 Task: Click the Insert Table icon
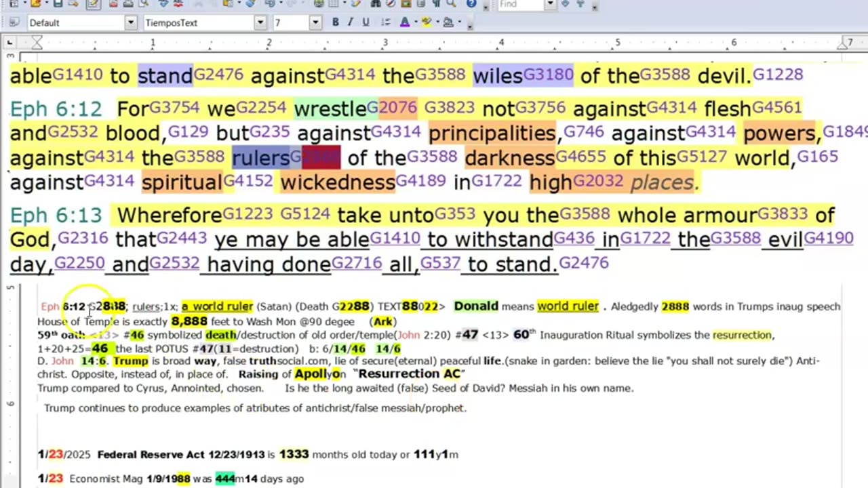pos(334,3)
